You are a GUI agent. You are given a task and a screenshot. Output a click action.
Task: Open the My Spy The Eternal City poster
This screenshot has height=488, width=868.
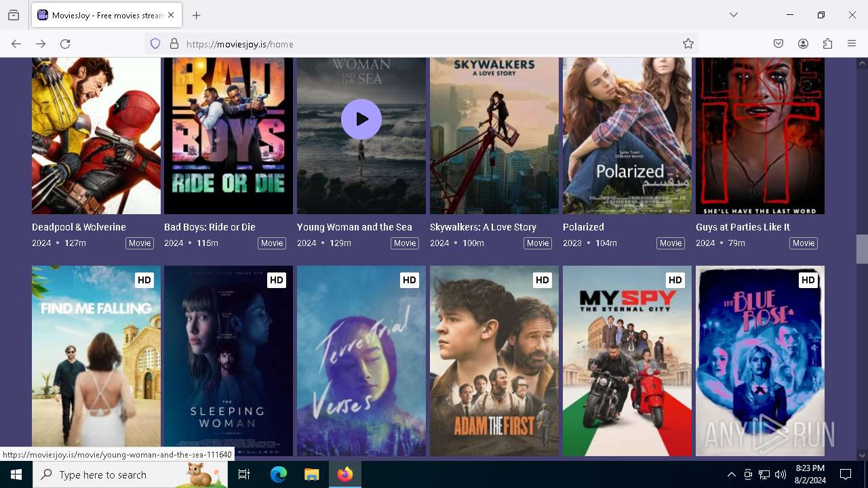pos(627,361)
